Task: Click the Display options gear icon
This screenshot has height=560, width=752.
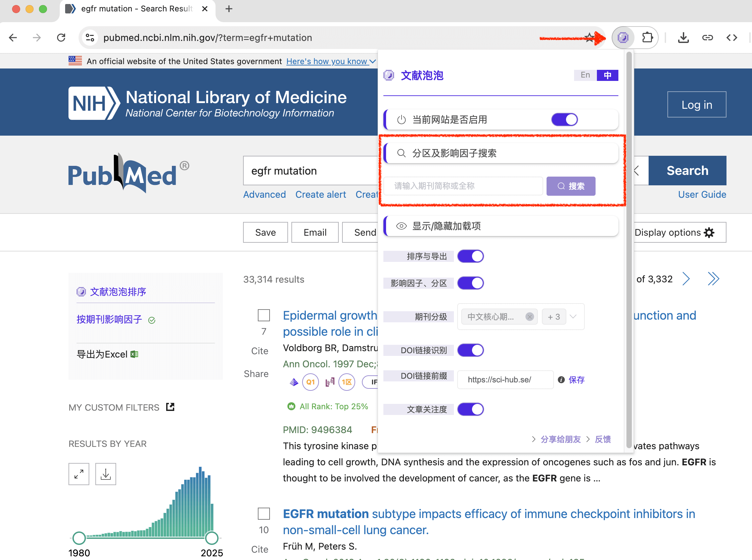Action: point(709,233)
